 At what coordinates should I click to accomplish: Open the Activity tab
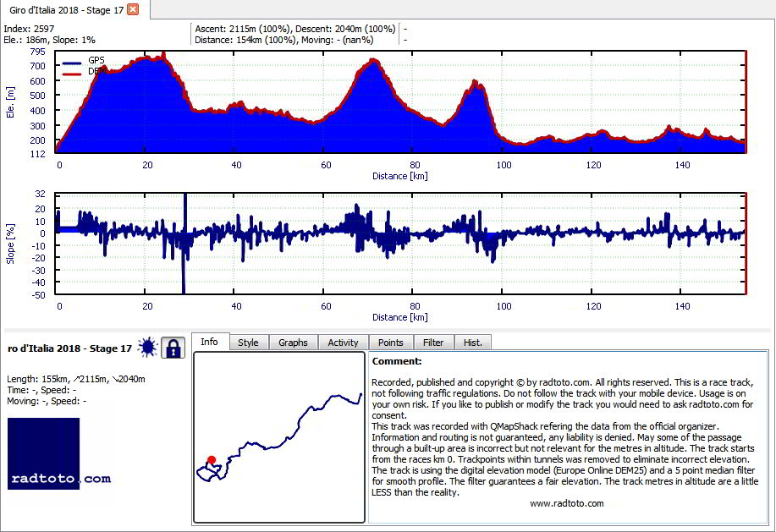[343, 343]
